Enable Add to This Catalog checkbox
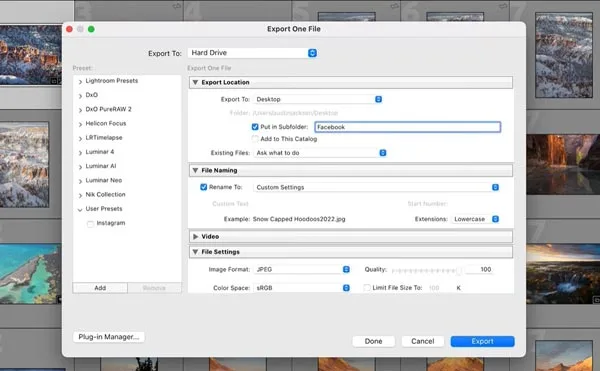Viewport: 600px width, 371px height. (x=255, y=139)
